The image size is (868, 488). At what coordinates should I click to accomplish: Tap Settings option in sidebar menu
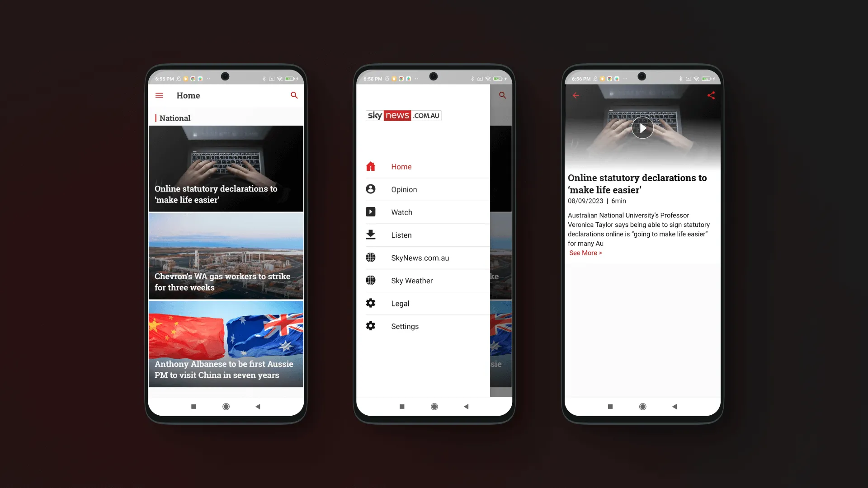coord(405,326)
